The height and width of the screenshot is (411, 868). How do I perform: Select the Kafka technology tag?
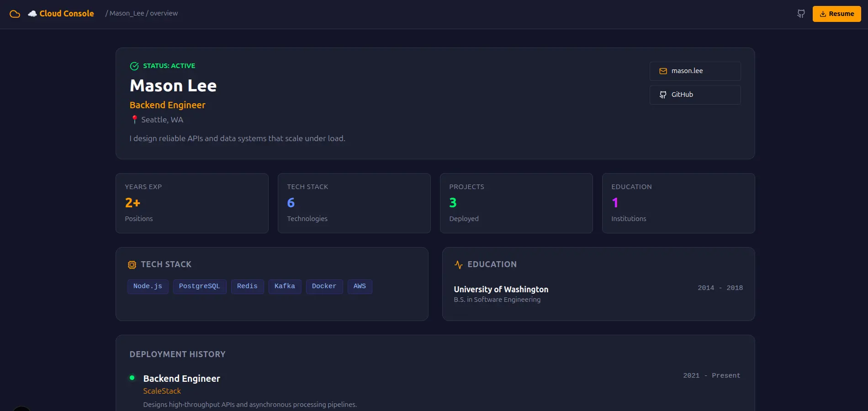285,286
